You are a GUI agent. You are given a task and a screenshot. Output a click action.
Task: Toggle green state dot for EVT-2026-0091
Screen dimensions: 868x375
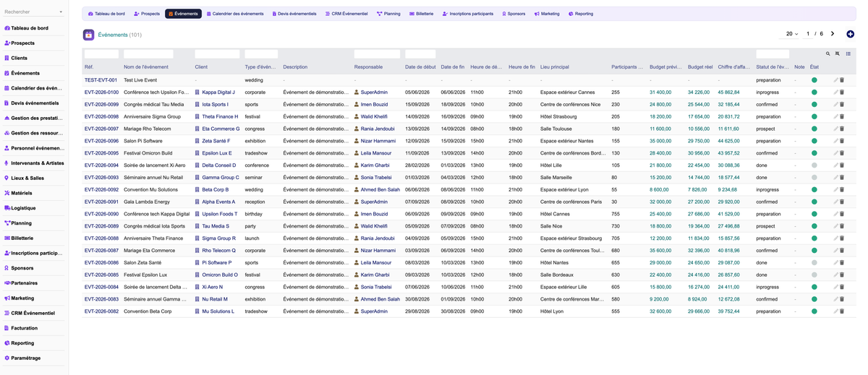tap(814, 202)
